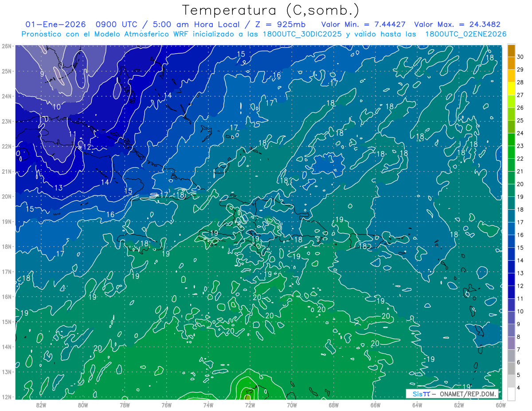
Task: Click the legend value "23"
Action: point(520,146)
